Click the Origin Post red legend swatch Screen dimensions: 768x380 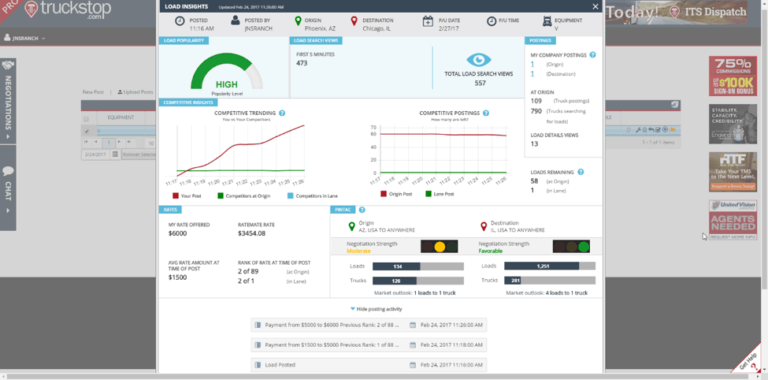[384, 194]
